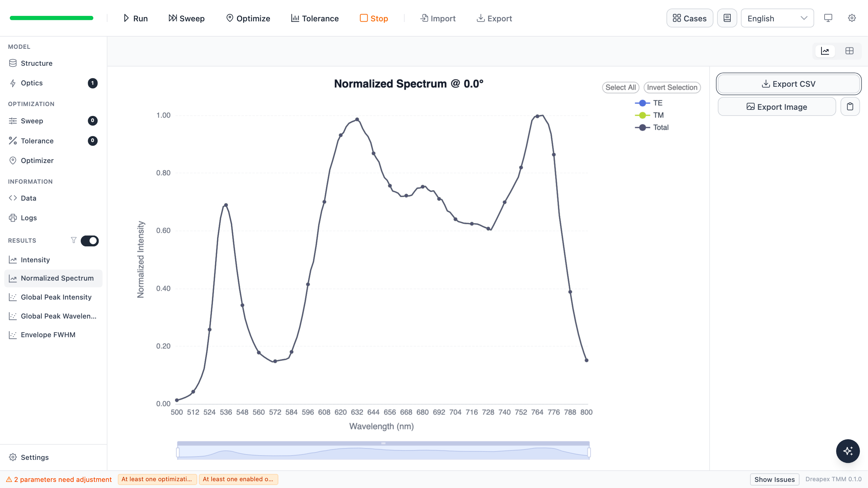Export the spectrum as CSV
The height and width of the screenshot is (488, 868).
[789, 84]
